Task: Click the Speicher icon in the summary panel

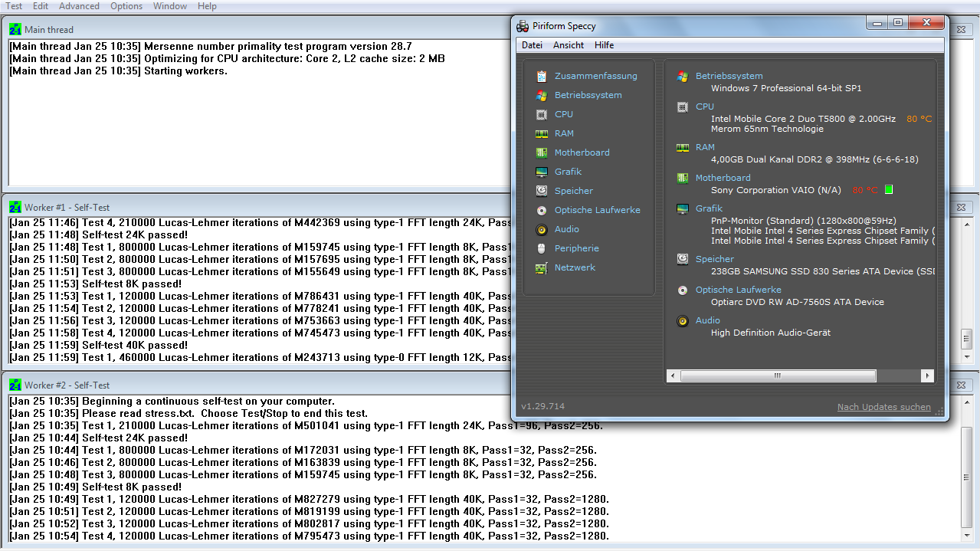Action: tap(683, 260)
